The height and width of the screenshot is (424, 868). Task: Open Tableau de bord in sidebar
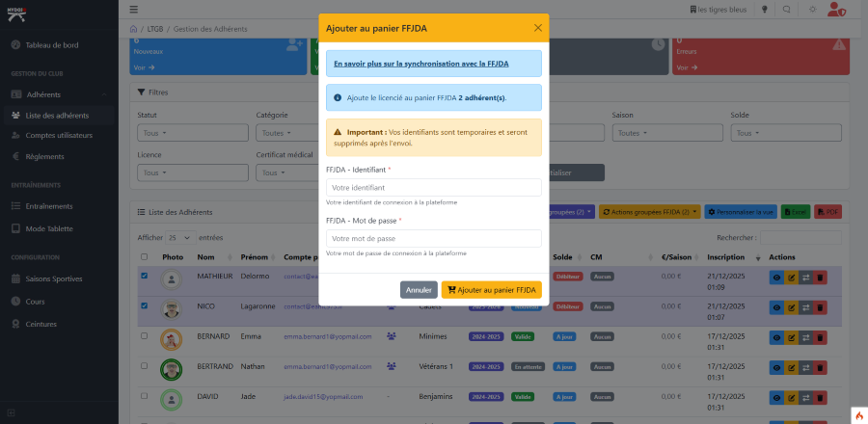tap(53, 45)
